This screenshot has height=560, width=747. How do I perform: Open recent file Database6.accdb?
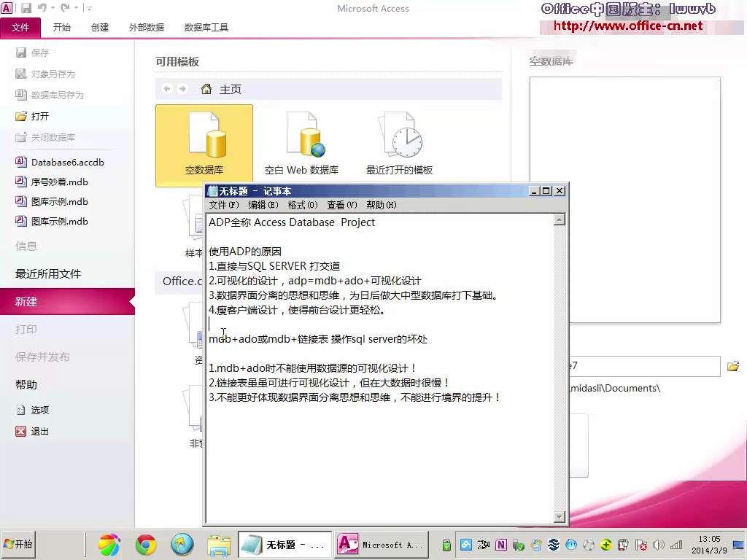pyautogui.click(x=60, y=162)
